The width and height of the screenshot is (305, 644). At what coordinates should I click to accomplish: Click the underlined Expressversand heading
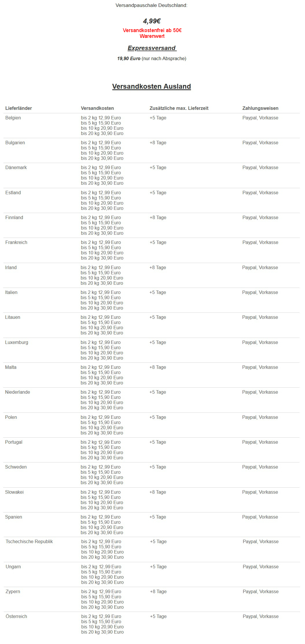point(152,48)
